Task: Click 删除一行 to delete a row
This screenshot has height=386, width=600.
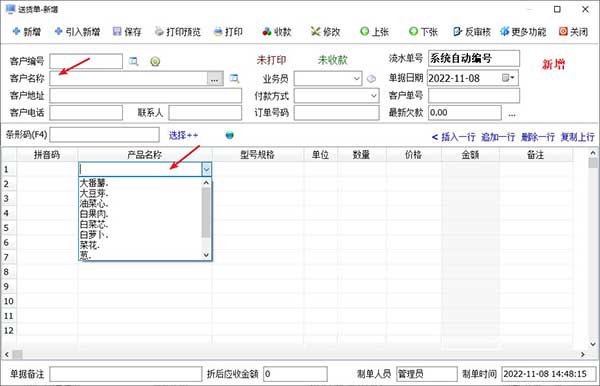Action: tap(538, 137)
